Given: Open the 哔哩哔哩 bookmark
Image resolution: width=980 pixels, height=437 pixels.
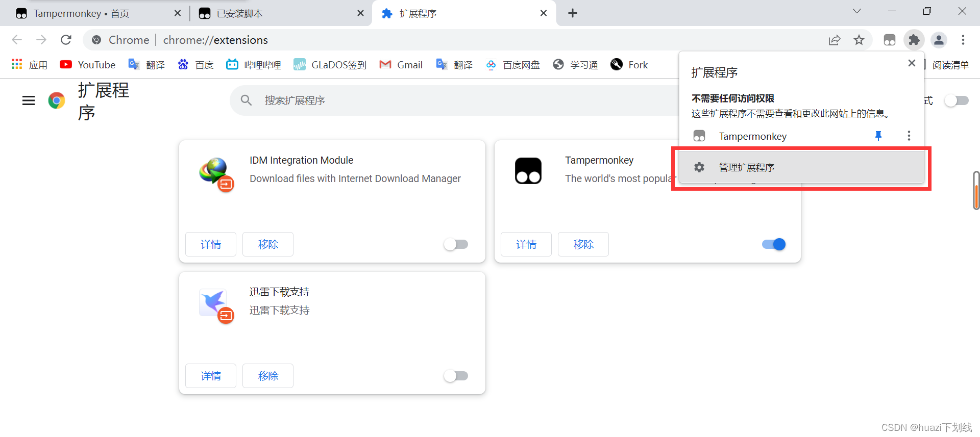Looking at the screenshot, I should click(x=254, y=65).
